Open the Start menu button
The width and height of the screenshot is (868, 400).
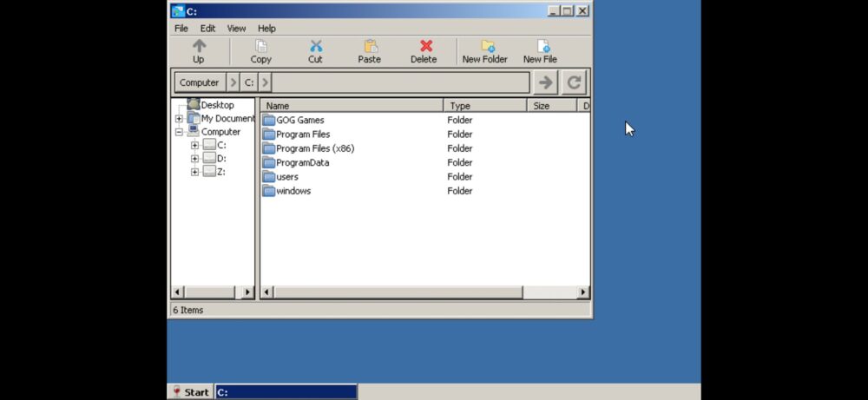coord(191,392)
